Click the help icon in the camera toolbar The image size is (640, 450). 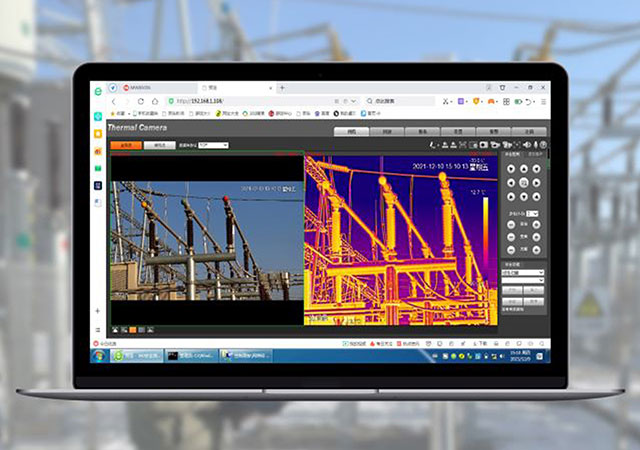(543, 145)
